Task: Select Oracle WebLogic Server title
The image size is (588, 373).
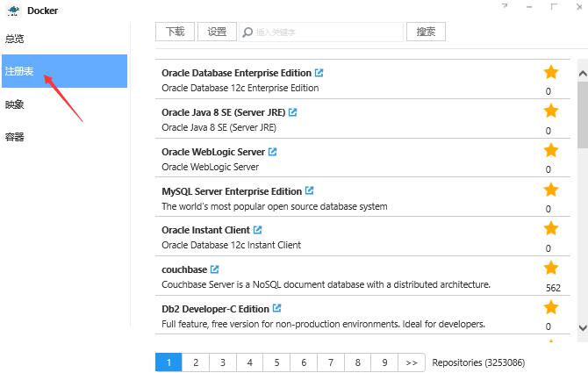Action: pyautogui.click(x=213, y=152)
